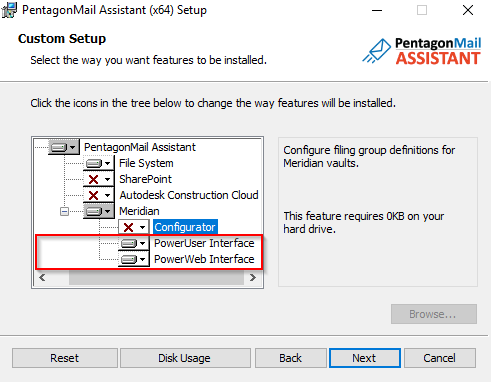Image resolution: width=491 pixels, height=382 pixels.
Task: Cancel the setup wizard
Action: point(440,358)
